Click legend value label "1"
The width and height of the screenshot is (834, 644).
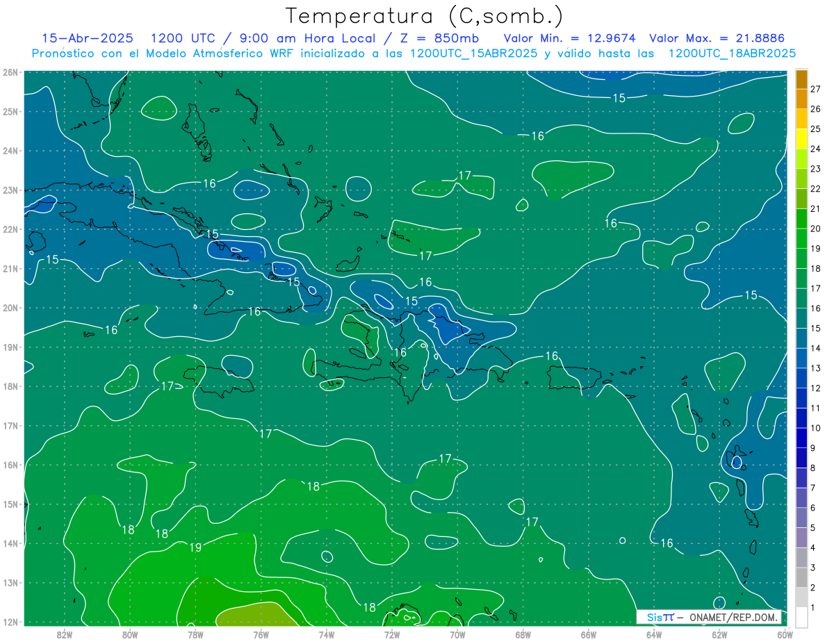[x=814, y=607]
